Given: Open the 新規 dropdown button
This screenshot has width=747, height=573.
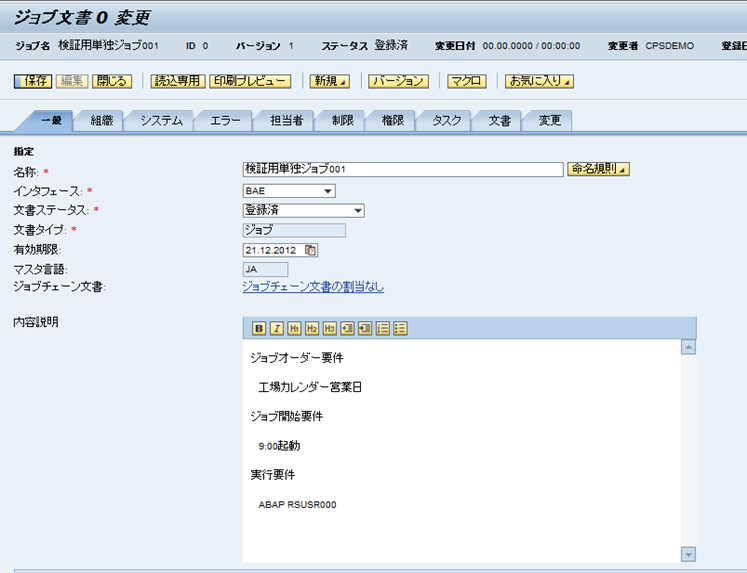Looking at the screenshot, I should pos(330,81).
